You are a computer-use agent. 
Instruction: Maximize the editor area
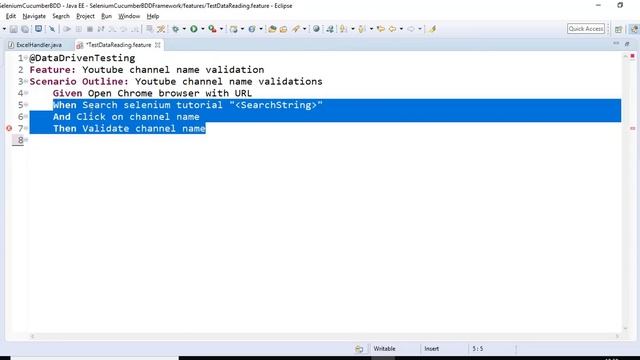(627, 44)
